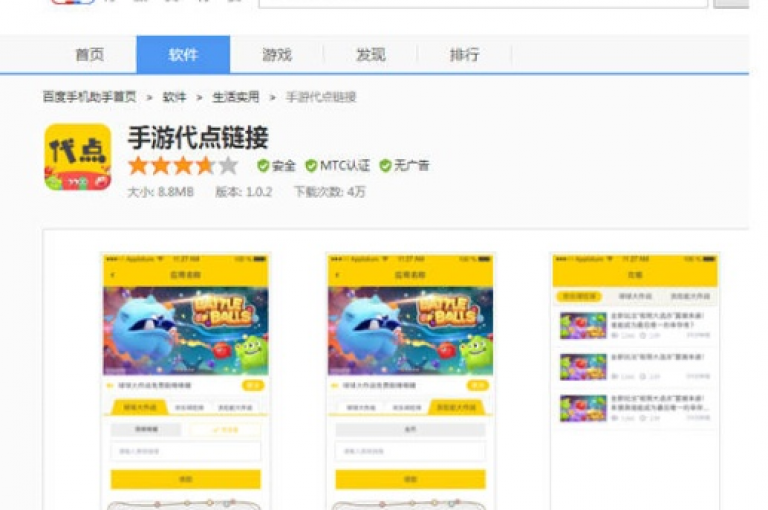Open the first app screenshot thumbnail

point(186,381)
